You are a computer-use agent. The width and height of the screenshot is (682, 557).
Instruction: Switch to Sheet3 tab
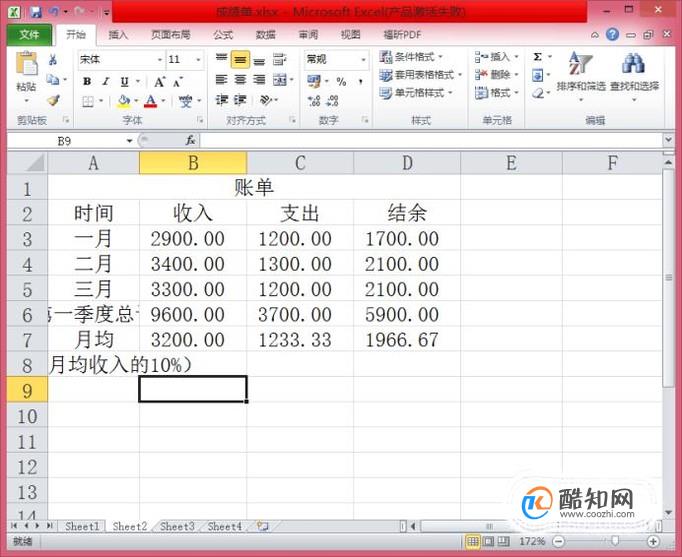pos(177,527)
